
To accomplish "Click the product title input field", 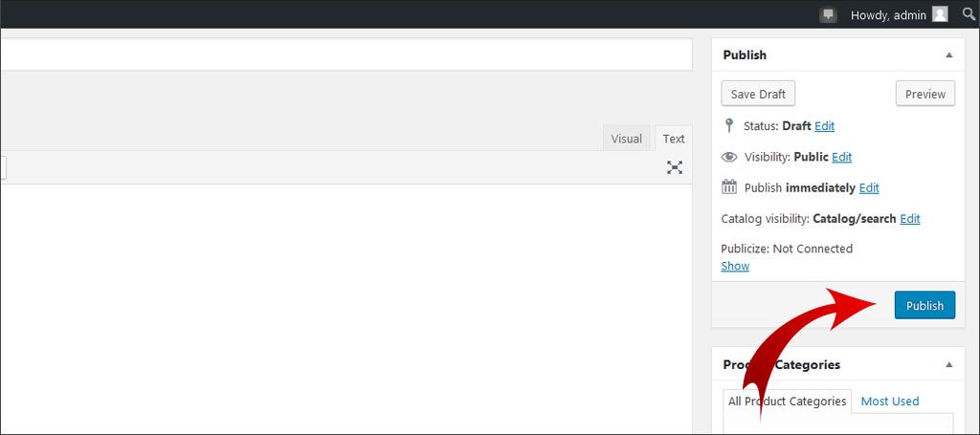I will coord(345,54).
